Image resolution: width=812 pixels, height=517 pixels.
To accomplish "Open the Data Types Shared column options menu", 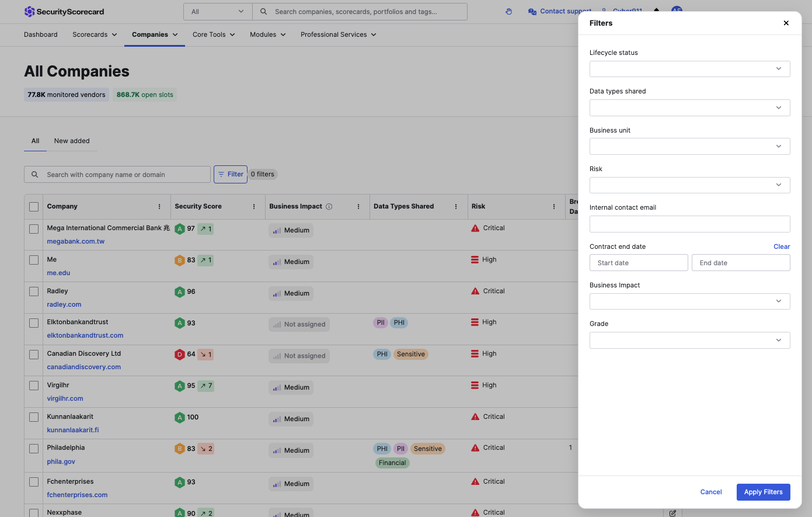I will pos(456,207).
